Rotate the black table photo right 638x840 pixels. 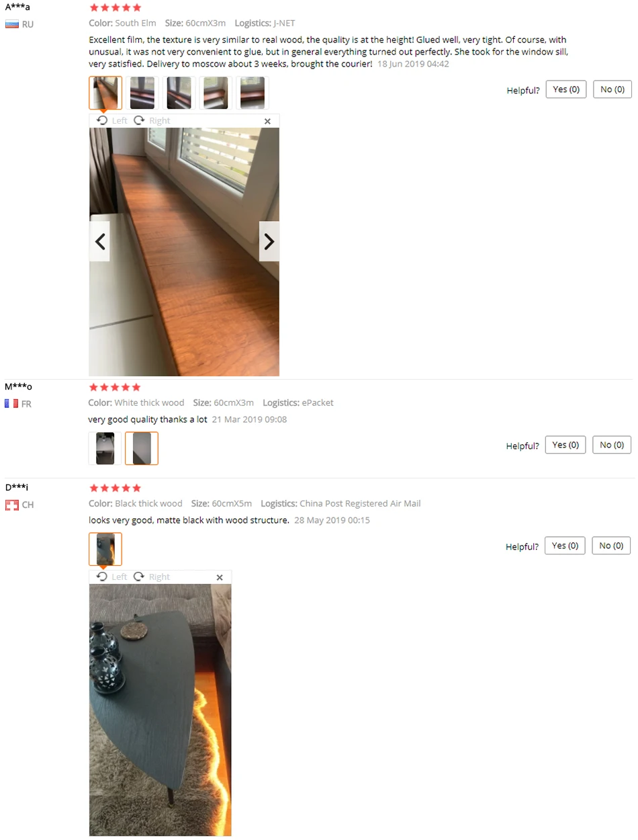[x=152, y=577]
